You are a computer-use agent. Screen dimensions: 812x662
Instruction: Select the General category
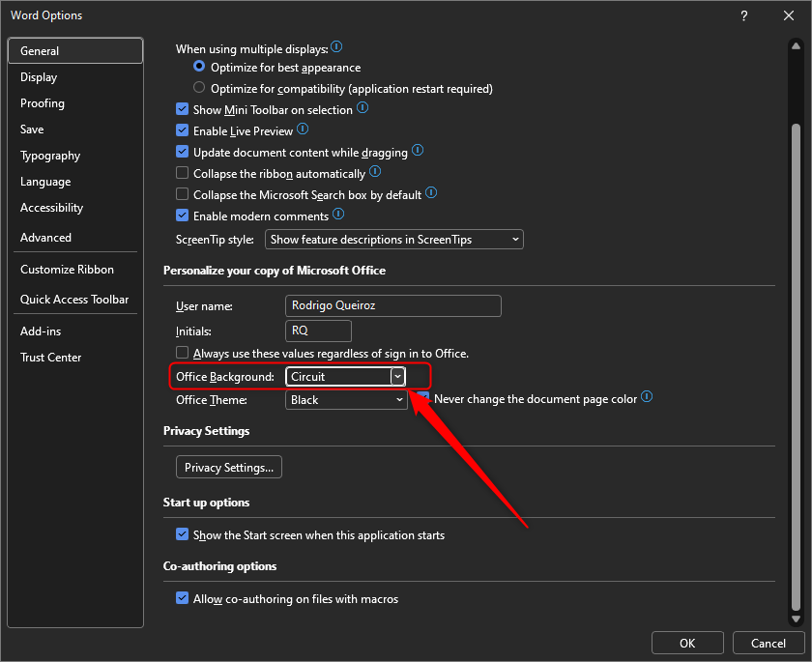[x=75, y=50]
